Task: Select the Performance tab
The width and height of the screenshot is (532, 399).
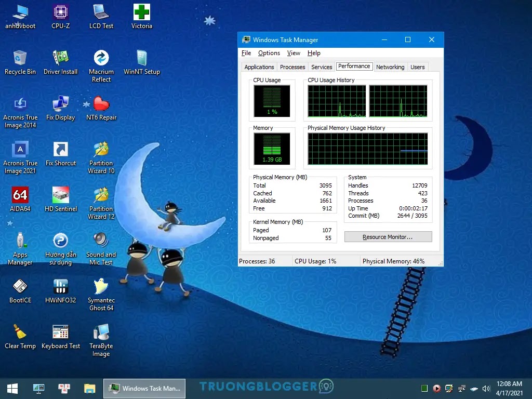Action: (x=354, y=66)
